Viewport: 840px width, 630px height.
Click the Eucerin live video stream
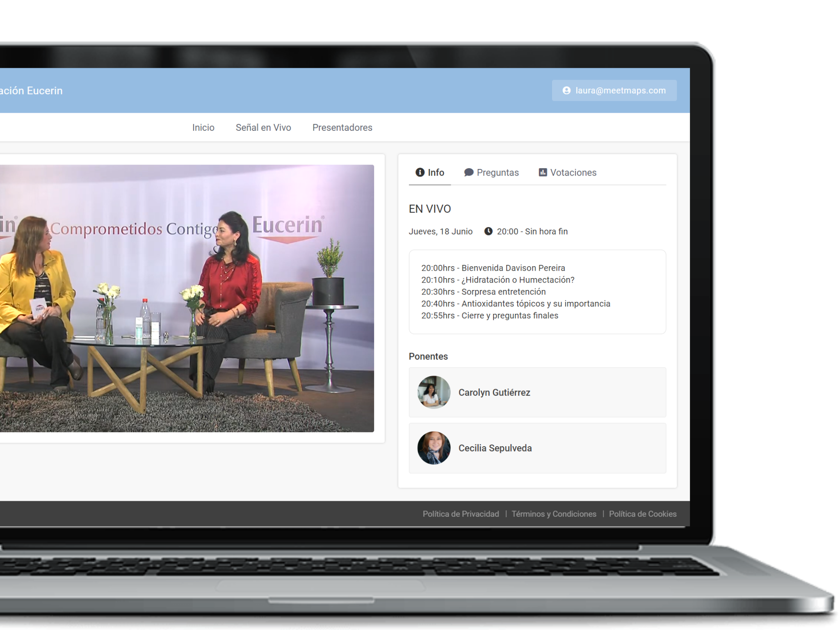coord(187,298)
